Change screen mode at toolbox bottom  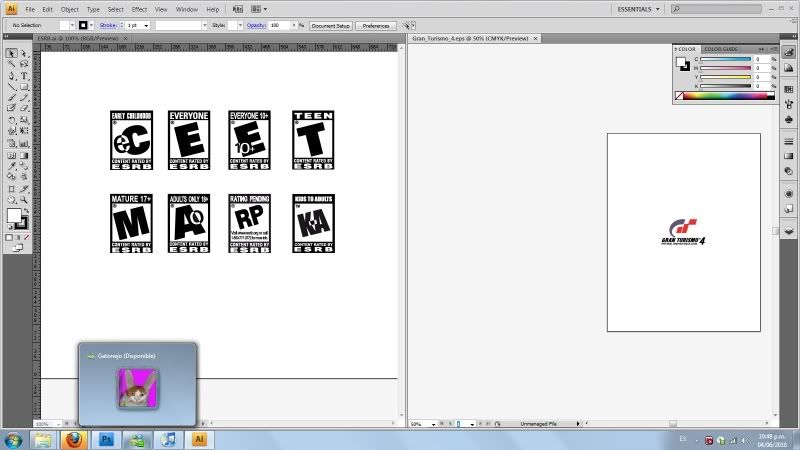coord(17,248)
